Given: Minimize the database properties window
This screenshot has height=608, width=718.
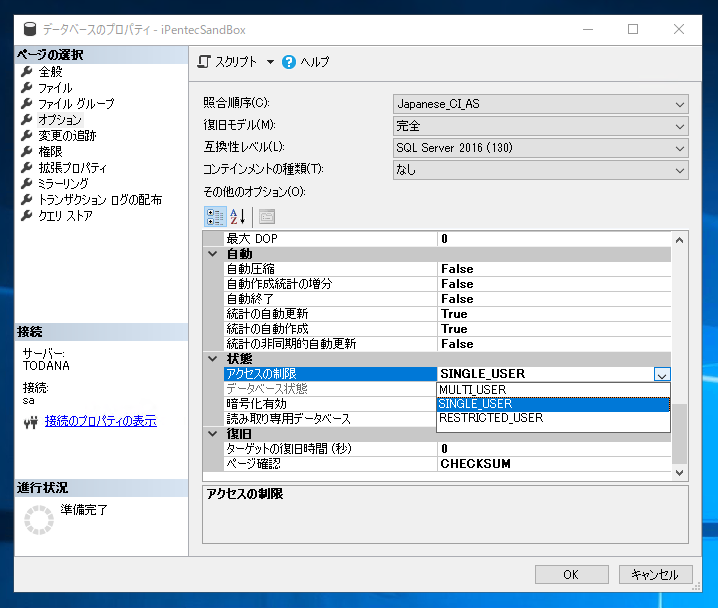Looking at the screenshot, I should tap(588, 29).
